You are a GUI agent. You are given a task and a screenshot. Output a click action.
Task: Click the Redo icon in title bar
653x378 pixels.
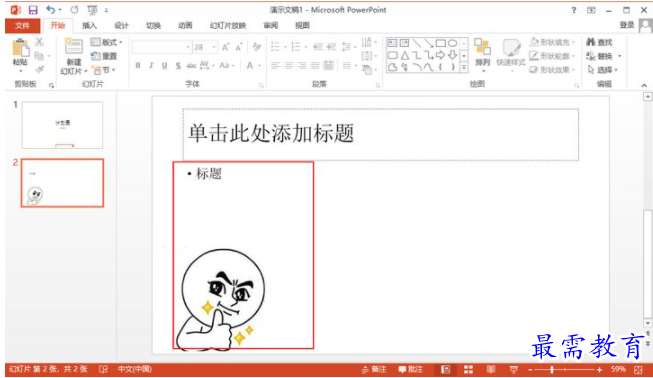click(75, 10)
